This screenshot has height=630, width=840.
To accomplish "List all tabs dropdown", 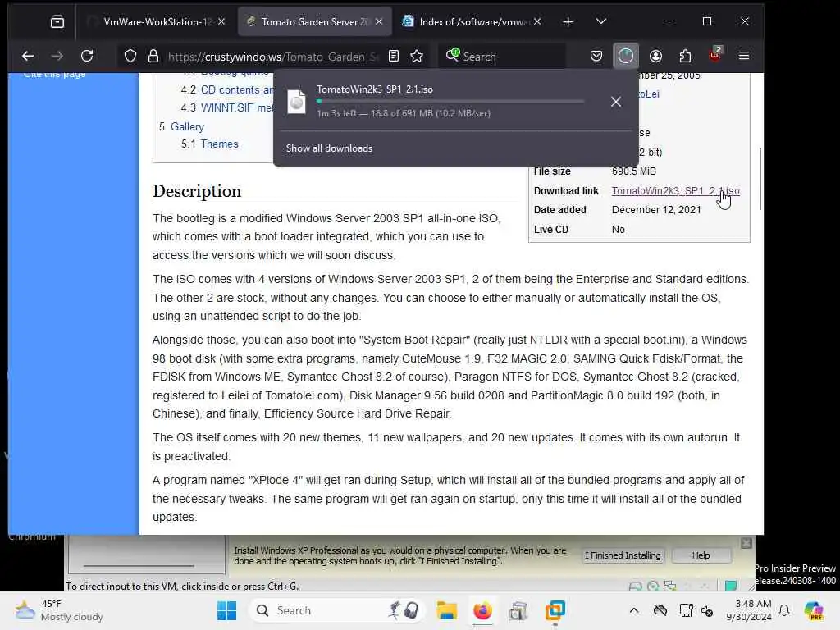I will [601, 22].
